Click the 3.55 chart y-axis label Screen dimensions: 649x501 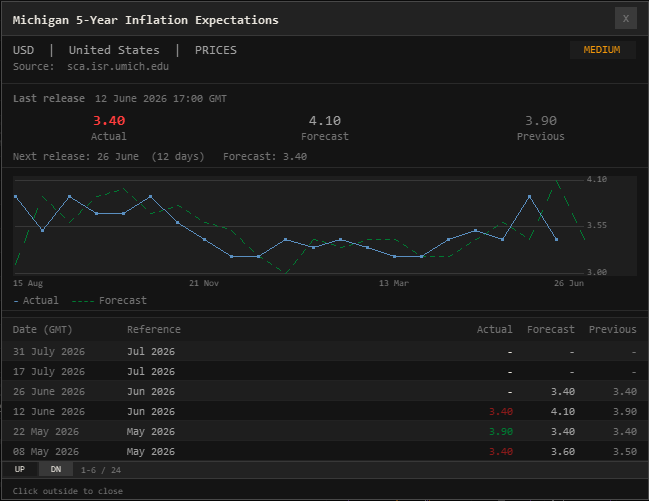tap(597, 225)
